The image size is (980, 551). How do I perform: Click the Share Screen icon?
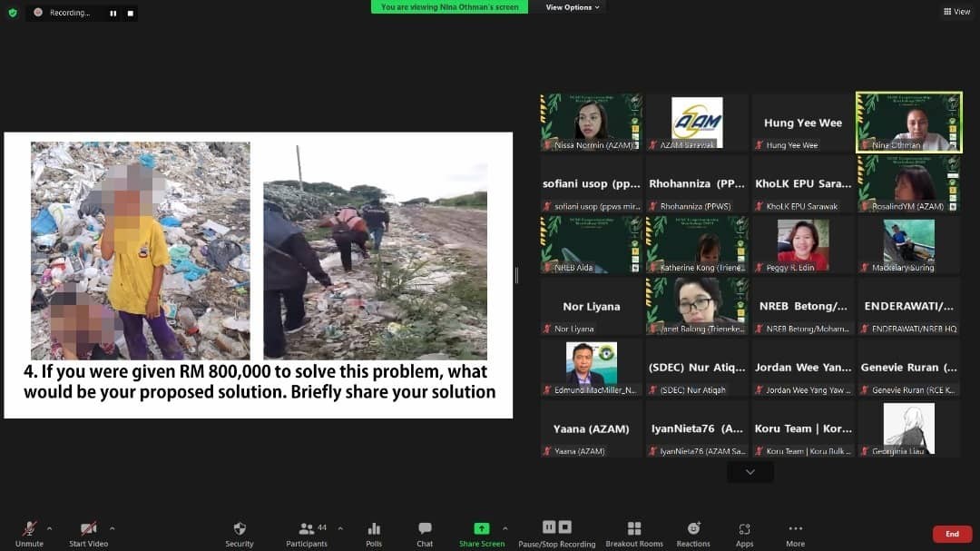481,529
